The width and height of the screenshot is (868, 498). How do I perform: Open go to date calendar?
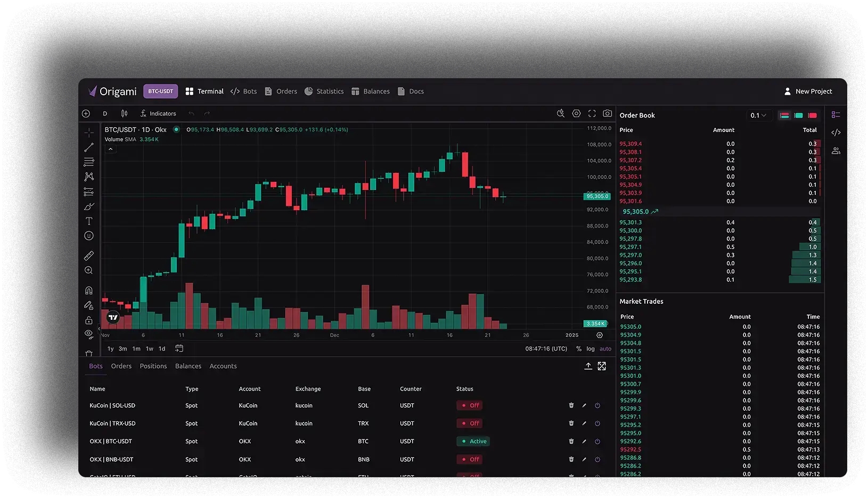coord(179,348)
